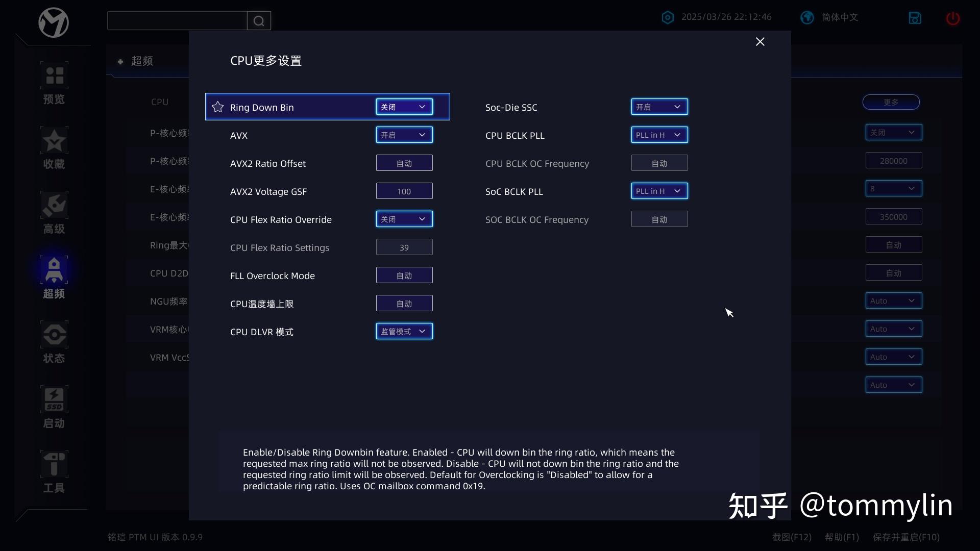Open the Ring Down Bin dropdown
The height and width of the screenshot is (551, 980).
(404, 107)
